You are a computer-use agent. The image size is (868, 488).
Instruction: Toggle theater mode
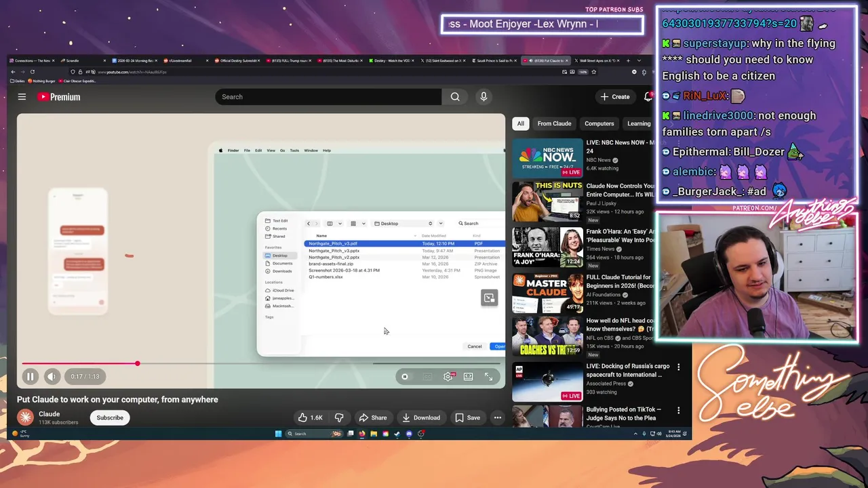(468, 377)
